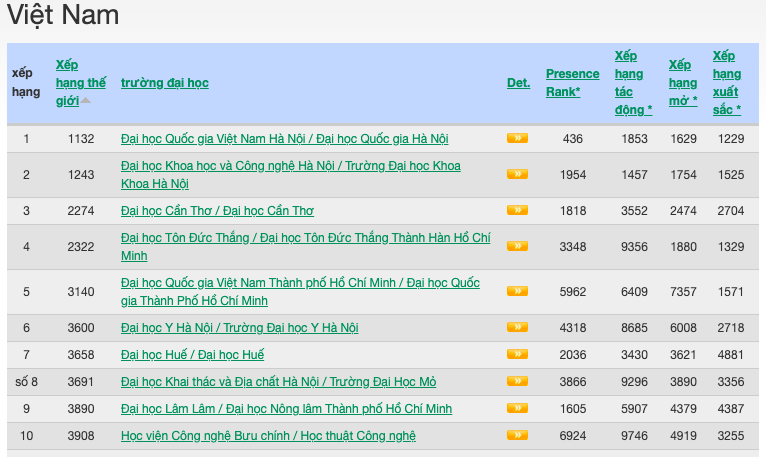
Task: Click the details icon for Đại học Tôn Đức Thắng
Action: click(517, 246)
